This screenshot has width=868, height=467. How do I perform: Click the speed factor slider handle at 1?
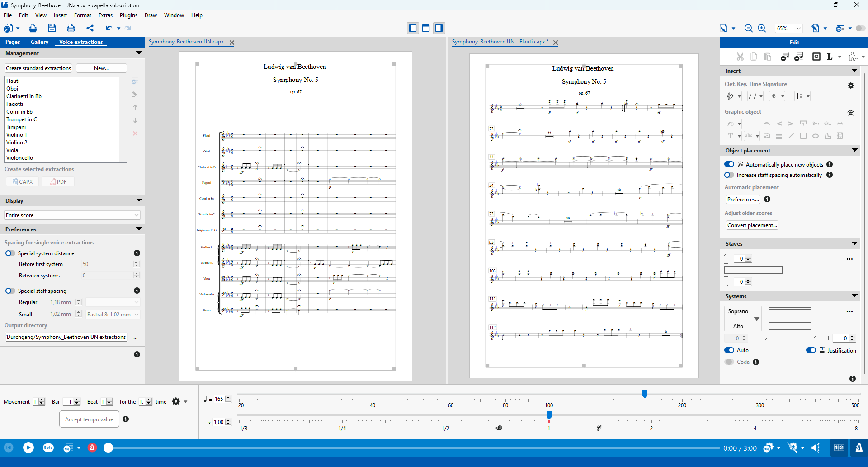click(549, 415)
